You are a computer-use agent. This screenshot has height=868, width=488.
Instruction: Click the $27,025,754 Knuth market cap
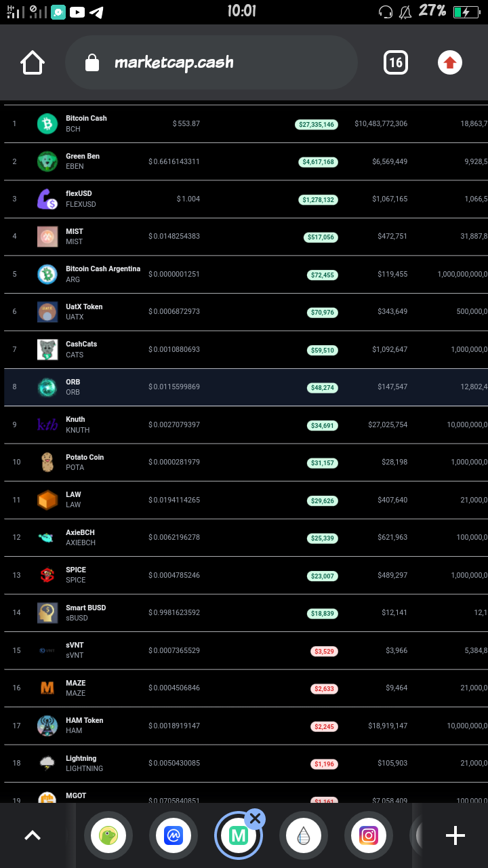coord(388,425)
